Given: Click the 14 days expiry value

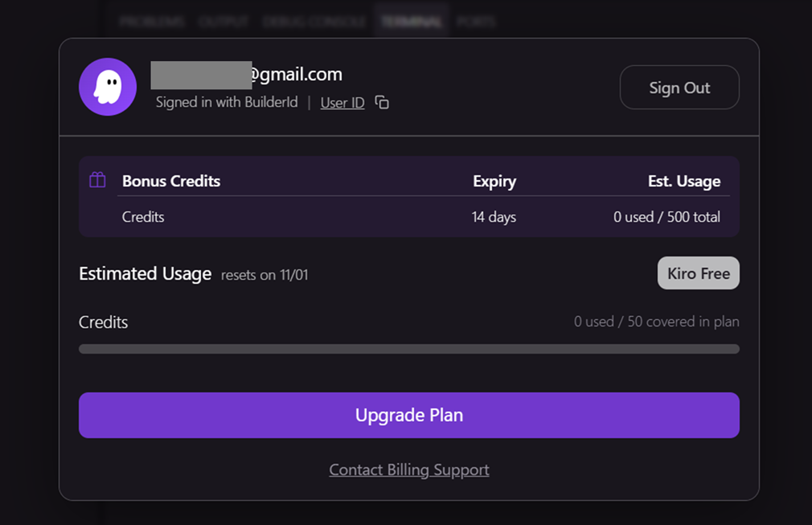Looking at the screenshot, I should pos(494,217).
